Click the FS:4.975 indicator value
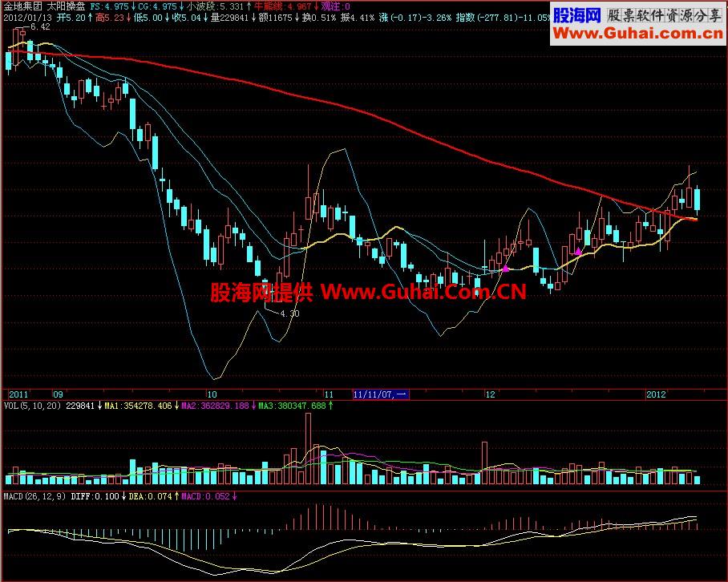 [110, 6]
